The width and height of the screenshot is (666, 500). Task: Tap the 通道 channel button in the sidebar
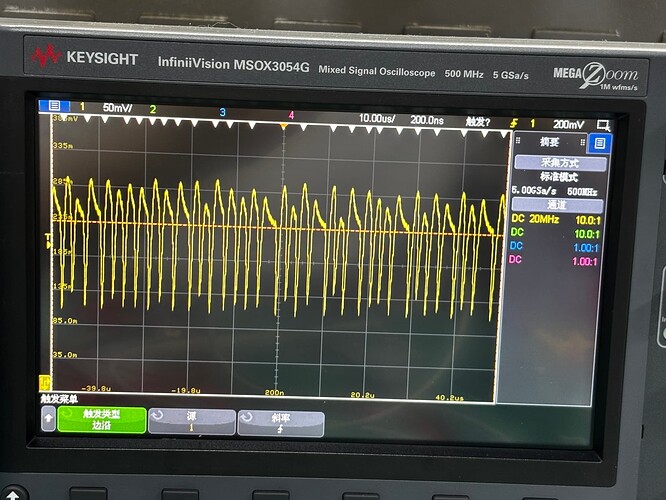tap(557, 205)
